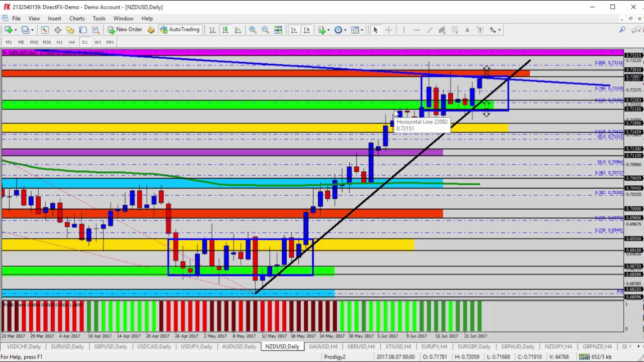Click the MetaEditor yellow book icon
Viewport: 644px width, 362px height.
(x=151, y=30)
